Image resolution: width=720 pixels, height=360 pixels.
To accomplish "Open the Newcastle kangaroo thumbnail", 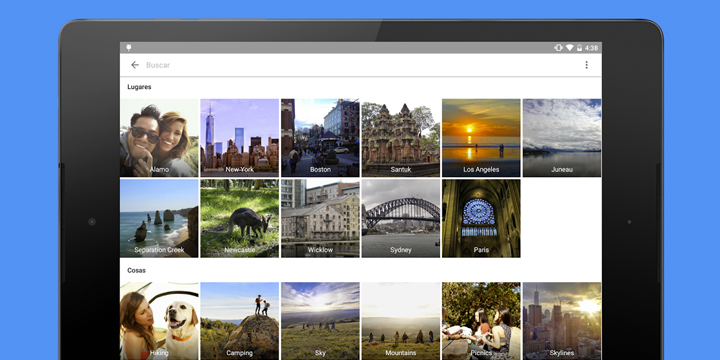I will point(240,218).
